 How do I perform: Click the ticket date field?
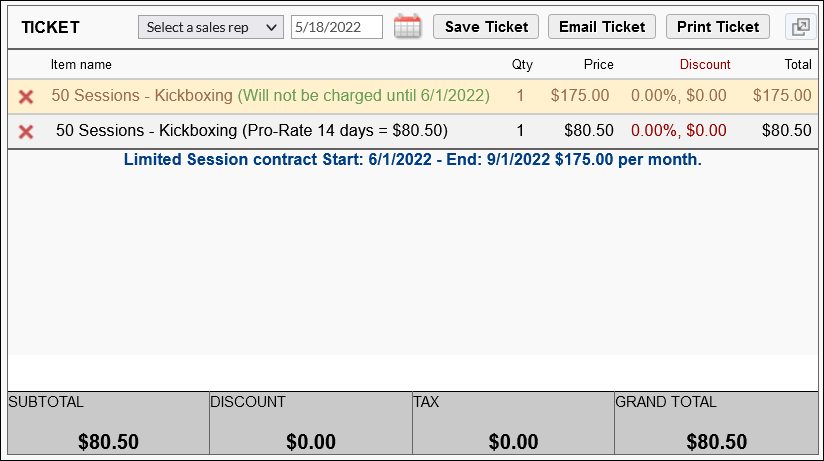coord(336,27)
